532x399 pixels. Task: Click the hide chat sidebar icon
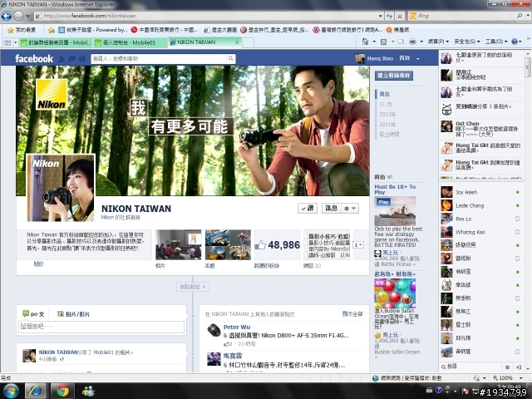(x=519, y=367)
